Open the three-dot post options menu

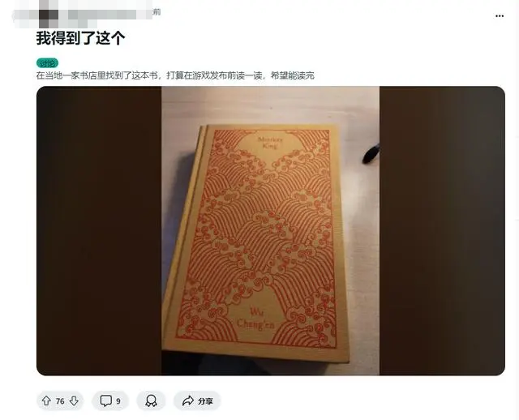tap(500, 16)
